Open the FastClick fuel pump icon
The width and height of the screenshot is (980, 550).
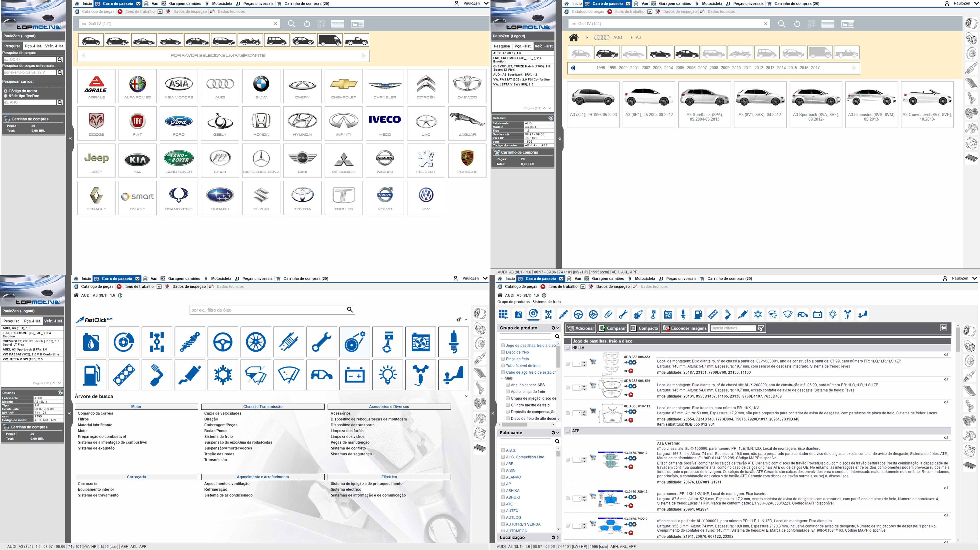tap(91, 375)
